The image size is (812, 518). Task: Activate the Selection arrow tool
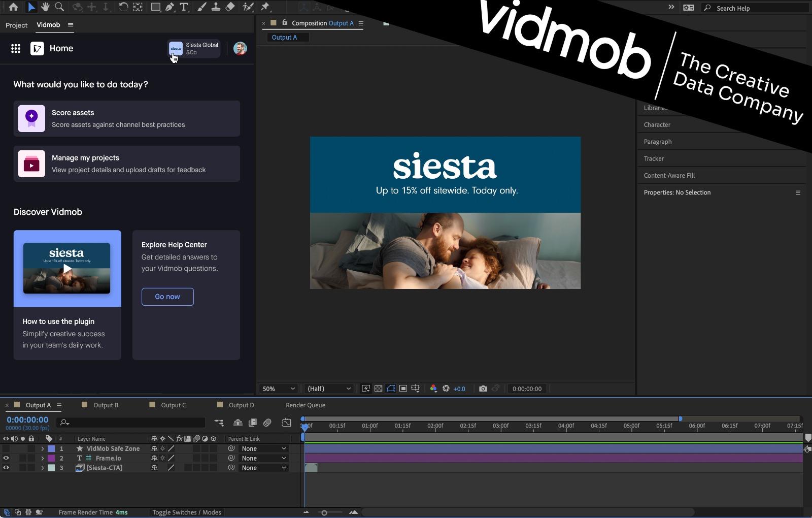31,7
